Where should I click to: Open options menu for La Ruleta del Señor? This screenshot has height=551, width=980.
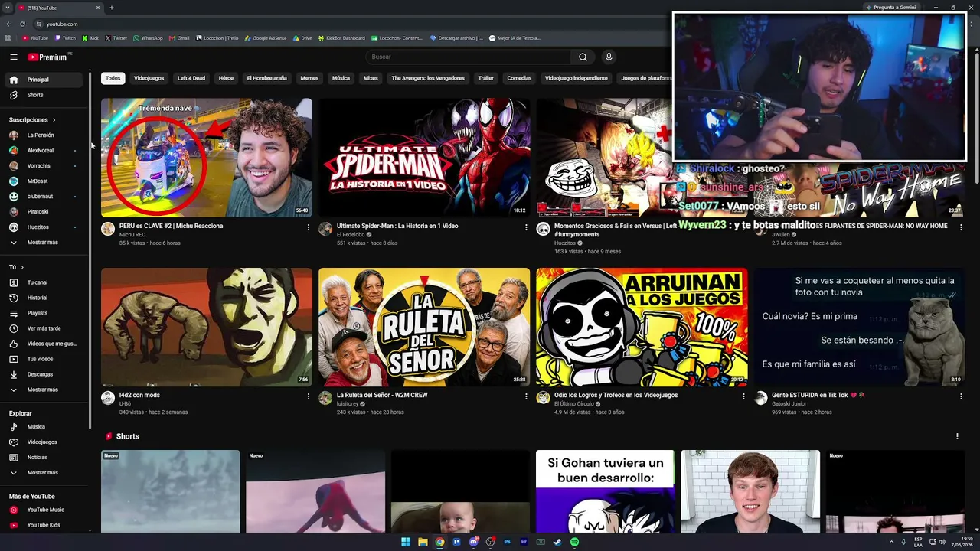click(x=526, y=396)
